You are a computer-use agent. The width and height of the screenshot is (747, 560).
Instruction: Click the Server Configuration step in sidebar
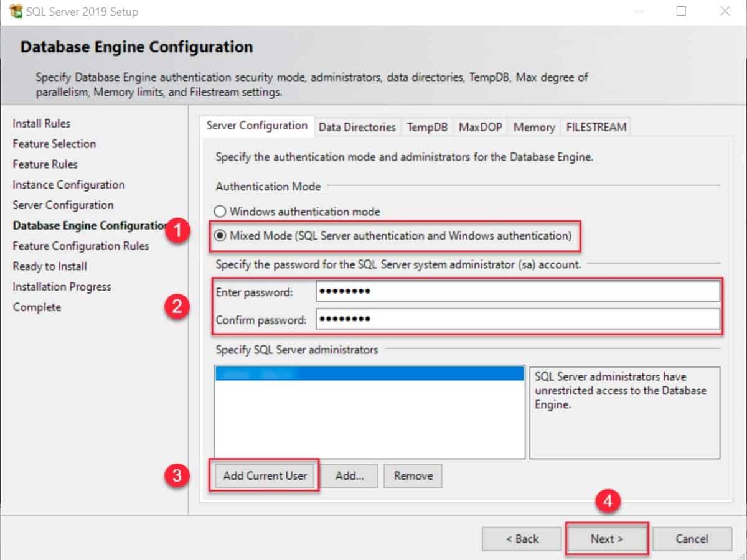click(63, 205)
